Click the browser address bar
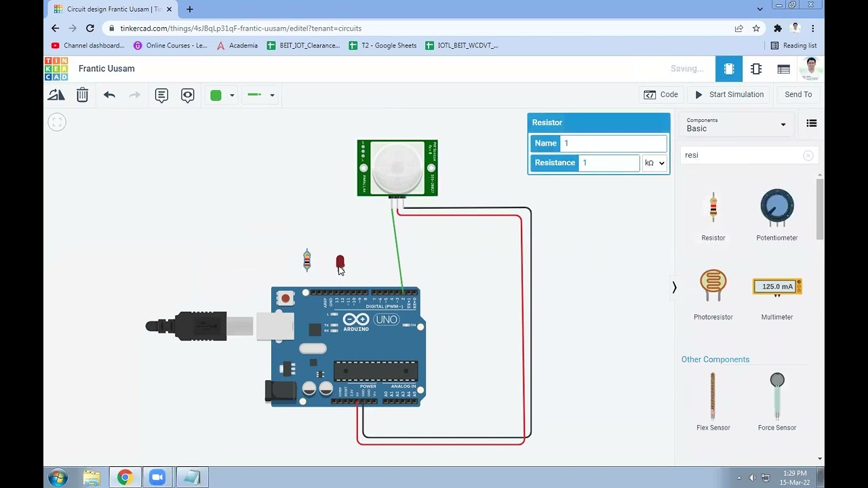Screen dimensions: 868x488 click(x=414, y=28)
